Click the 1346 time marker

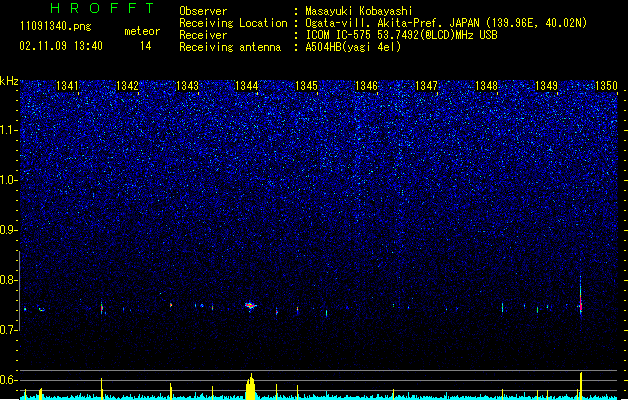point(367,86)
